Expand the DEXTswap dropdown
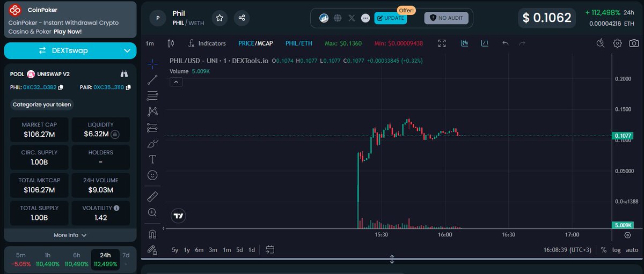Image resolution: width=644 pixels, height=274 pixels. coord(127,51)
